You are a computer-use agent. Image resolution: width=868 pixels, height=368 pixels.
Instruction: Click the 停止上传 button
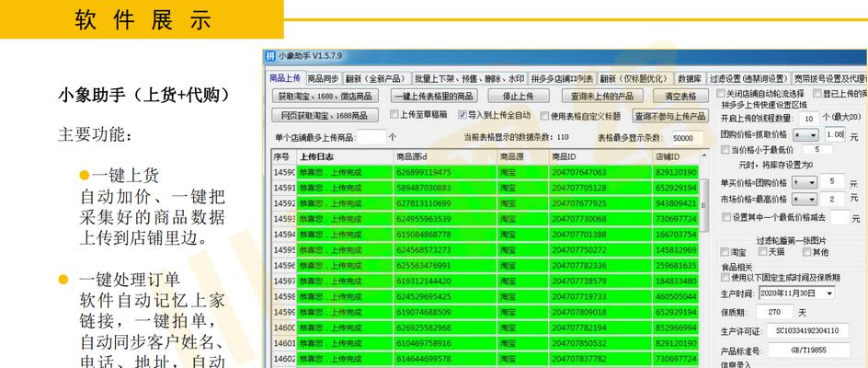pyautogui.click(x=519, y=96)
